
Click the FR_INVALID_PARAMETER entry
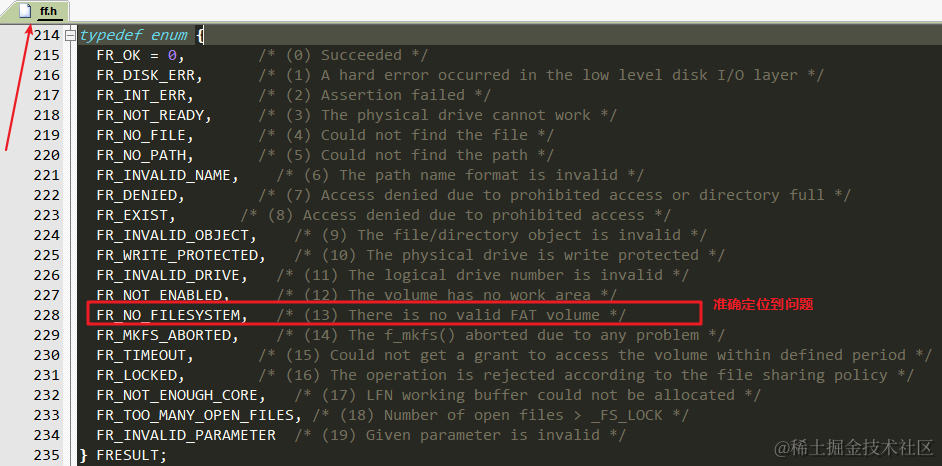click(x=186, y=435)
